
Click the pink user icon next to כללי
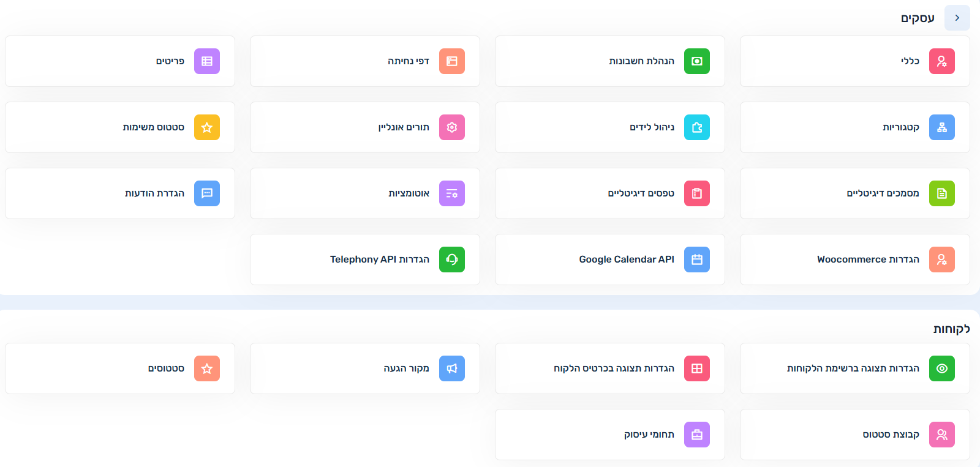tap(941, 61)
